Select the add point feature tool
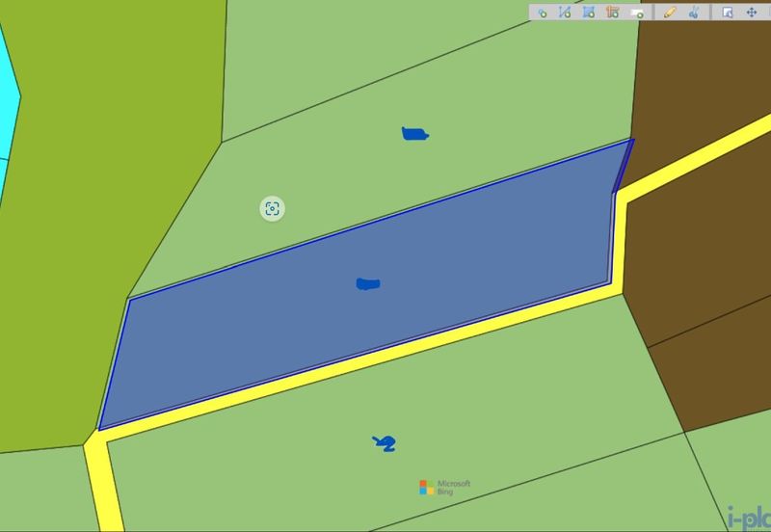 click(542, 13)
